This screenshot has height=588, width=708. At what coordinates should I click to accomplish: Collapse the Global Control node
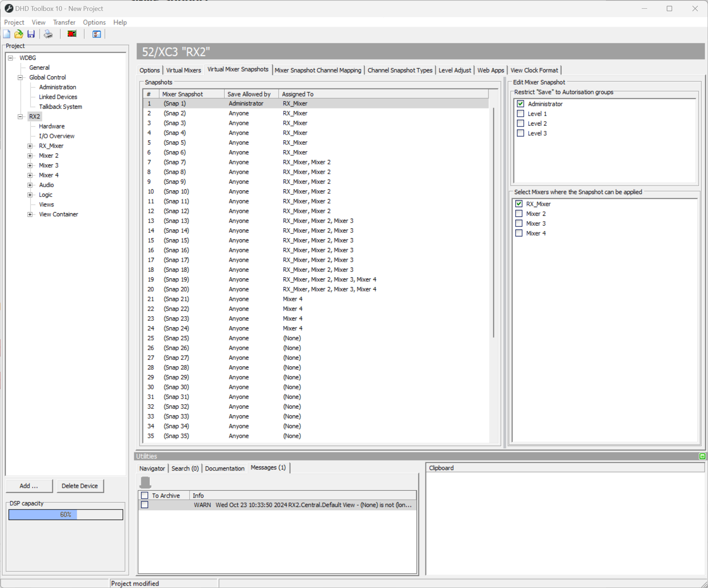click(x=20, y=77)
